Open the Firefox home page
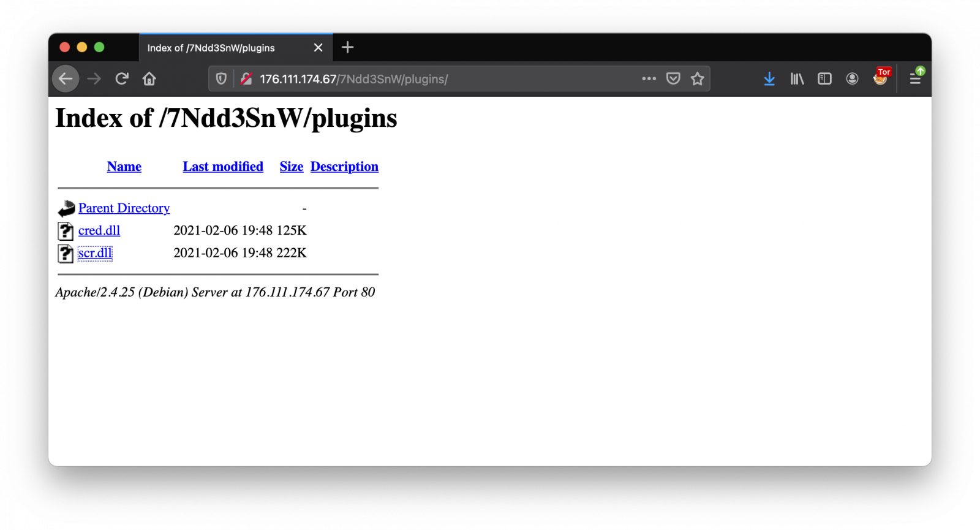The height and width of the screenshot is (530, 980). (x=149, y=79)
